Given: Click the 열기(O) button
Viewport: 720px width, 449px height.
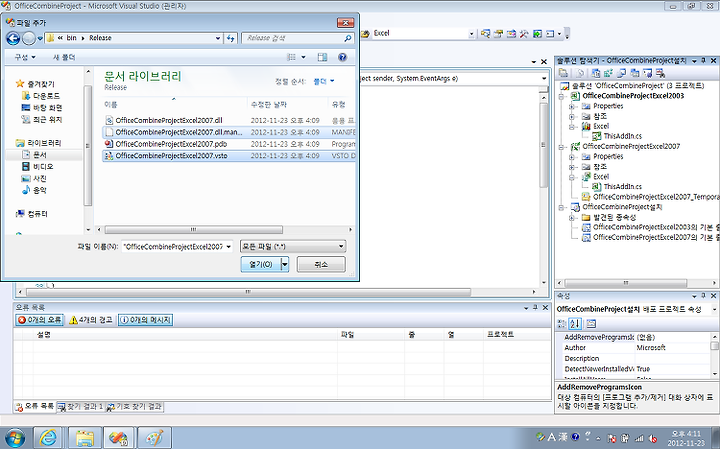Looking at the screenshot, I should tap(261, 264).
